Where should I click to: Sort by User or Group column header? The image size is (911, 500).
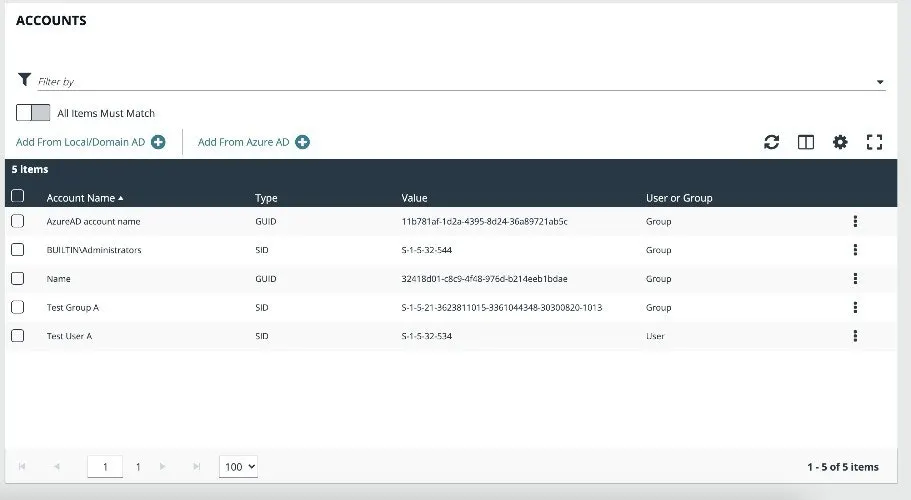(679, 198)
